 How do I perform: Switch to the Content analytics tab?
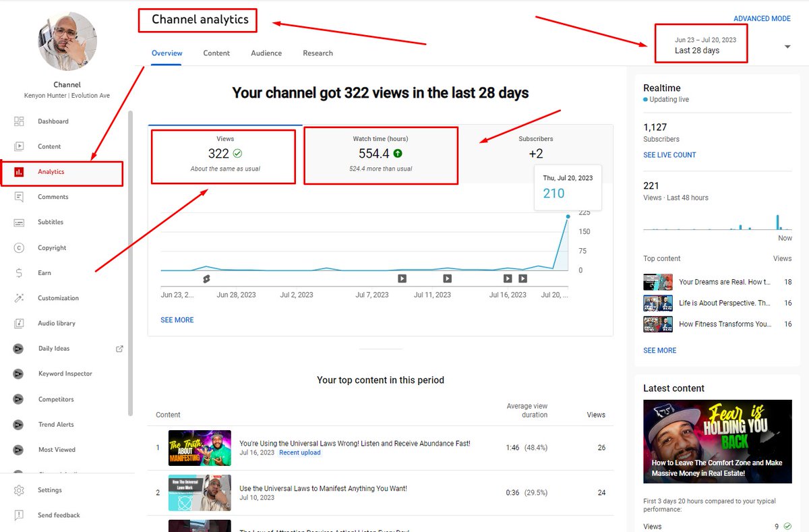click(216, 53)
